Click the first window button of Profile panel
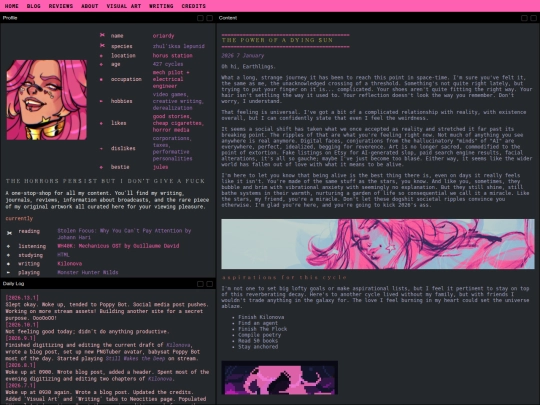 pos(200,18)
